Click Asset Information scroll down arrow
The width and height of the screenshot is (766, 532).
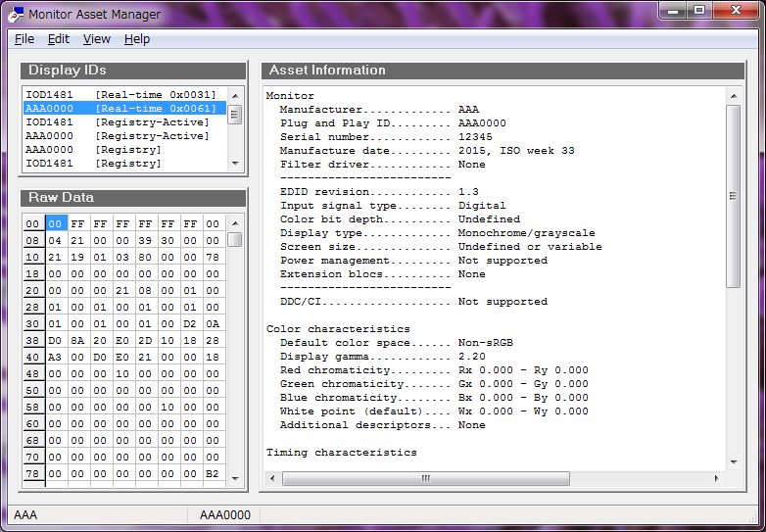point(734,461)
